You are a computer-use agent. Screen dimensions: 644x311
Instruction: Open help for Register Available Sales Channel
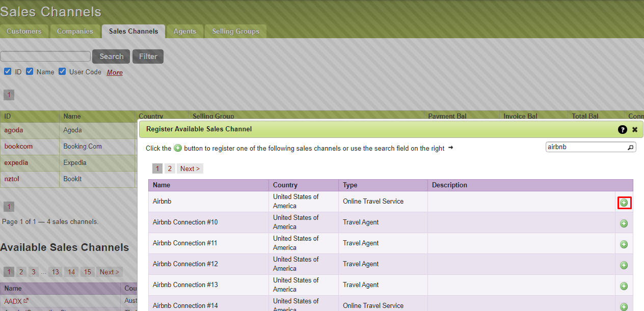pos(622,129)
